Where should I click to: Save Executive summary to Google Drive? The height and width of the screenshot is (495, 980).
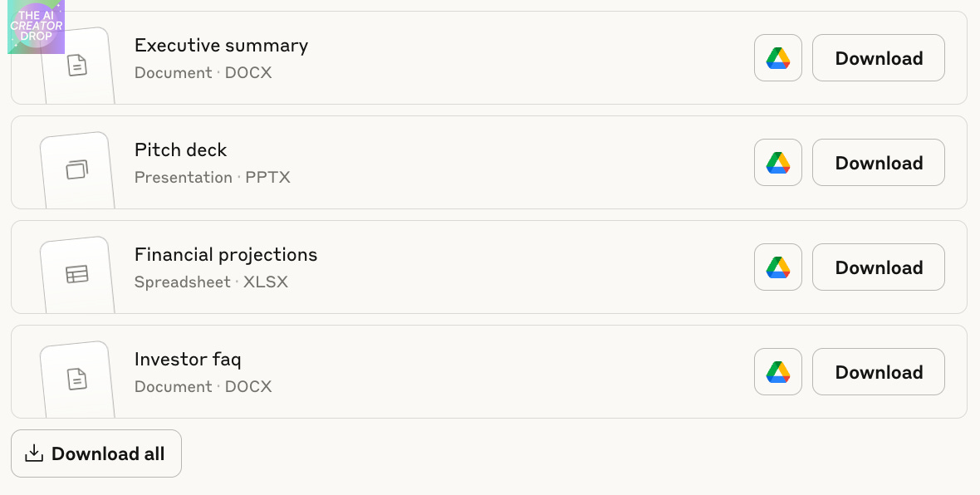pyautogui.click(x=777, y=57)
